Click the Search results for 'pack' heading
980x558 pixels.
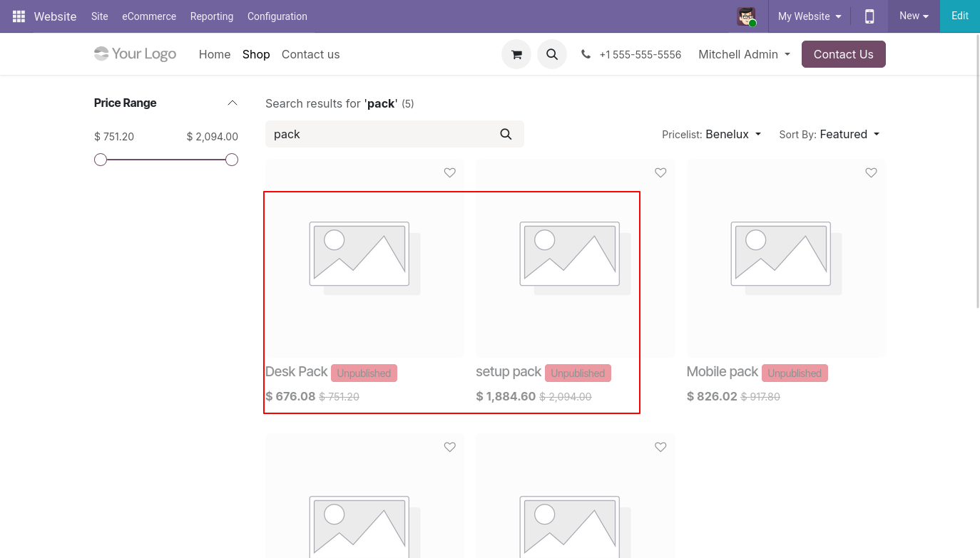click(340, 103)
